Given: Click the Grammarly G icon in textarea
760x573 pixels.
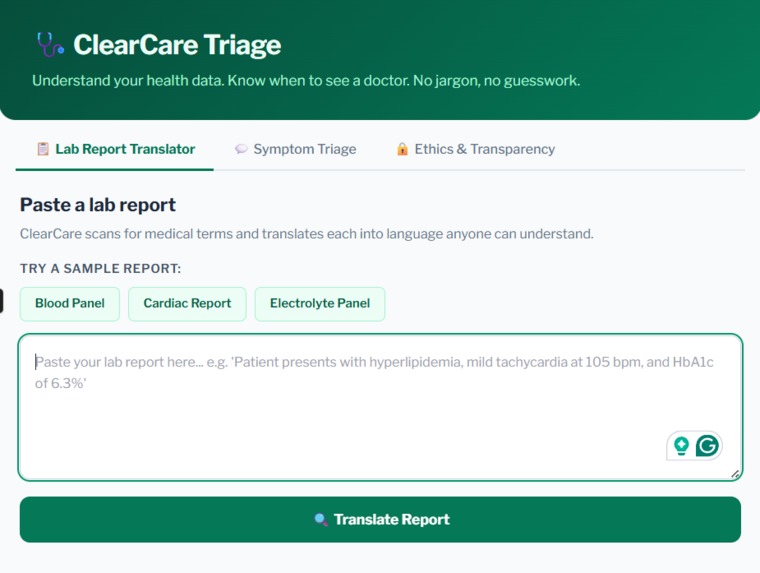Looking at the screenshot, I should (x=707, y=446).
